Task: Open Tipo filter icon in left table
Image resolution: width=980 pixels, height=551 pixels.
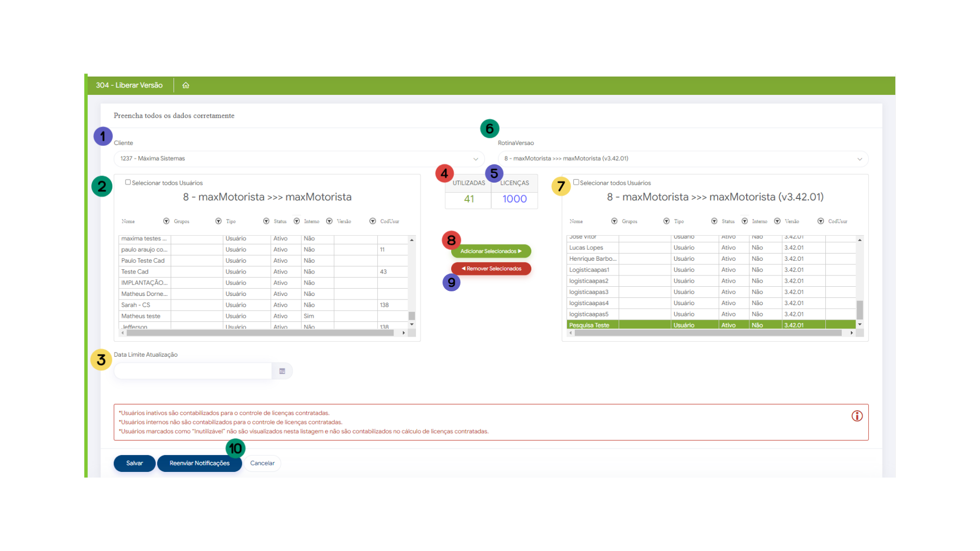Action: (x=266, y=221)
